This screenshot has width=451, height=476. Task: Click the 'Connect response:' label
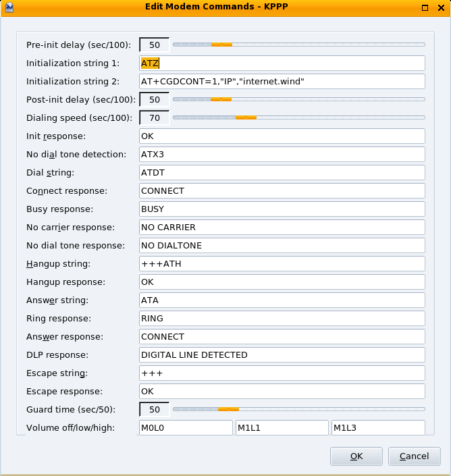[x=67, y=191]
